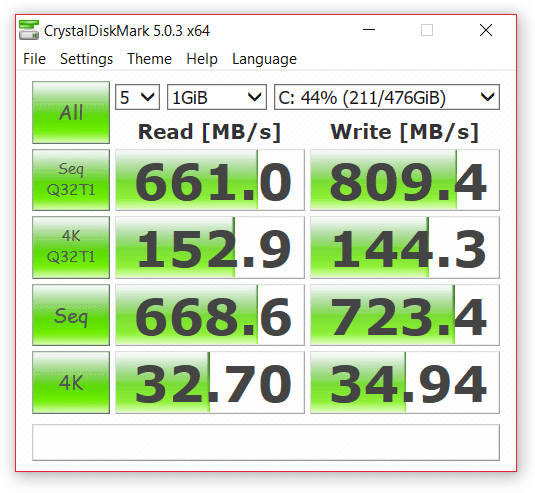This screenshot has width=535, height=493.
Task: Expand the test size dropdown showing 1GiB
Action: coord(217,97)
